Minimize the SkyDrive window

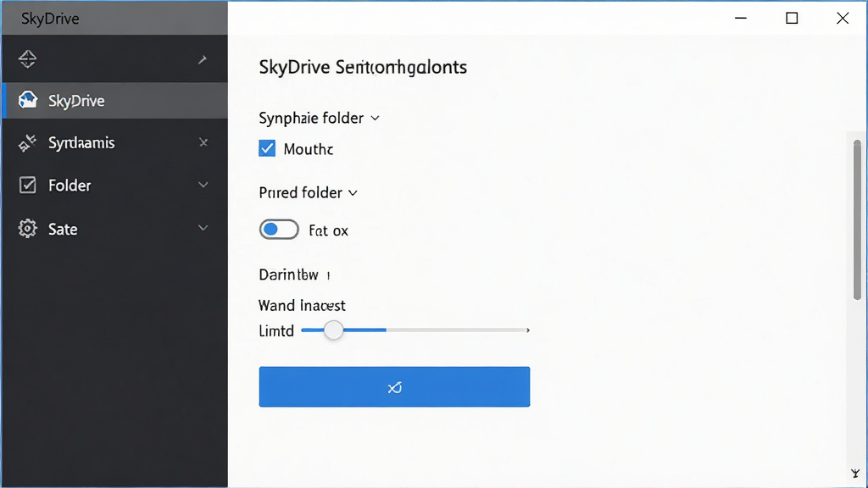[x=741, y=19]
